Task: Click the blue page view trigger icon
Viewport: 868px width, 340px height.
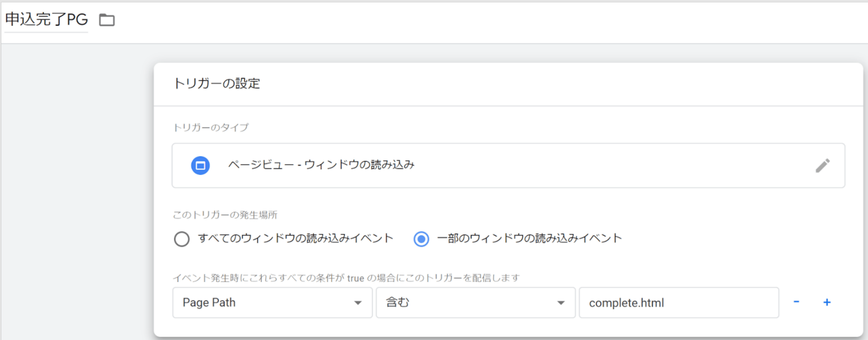Action: point(201,166)
